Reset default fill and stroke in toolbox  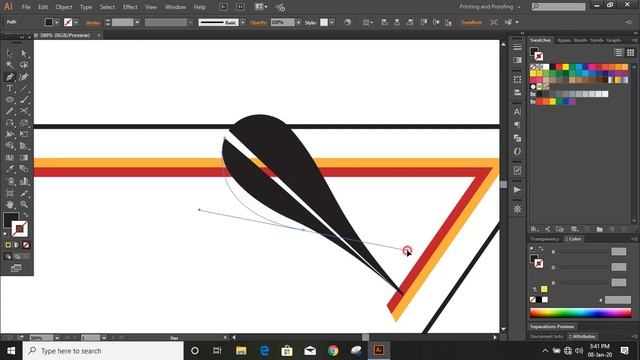click(x=6, y=234)
